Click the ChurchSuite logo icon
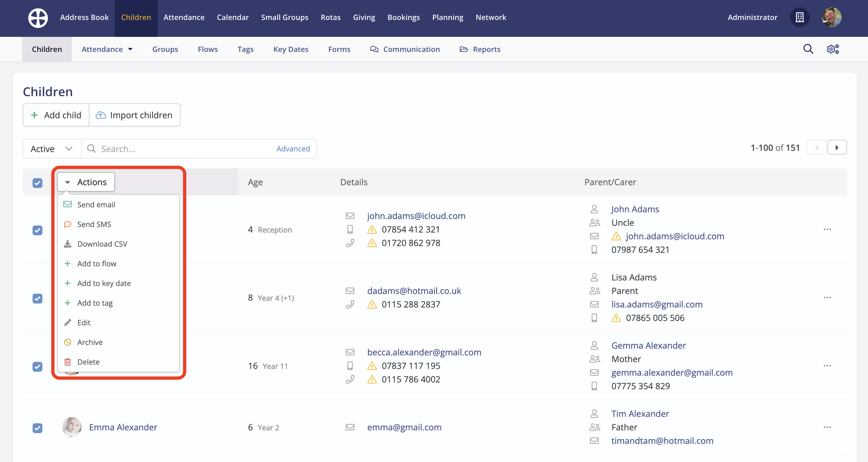This screenshot has height=462, width=868. click(38, 18)
